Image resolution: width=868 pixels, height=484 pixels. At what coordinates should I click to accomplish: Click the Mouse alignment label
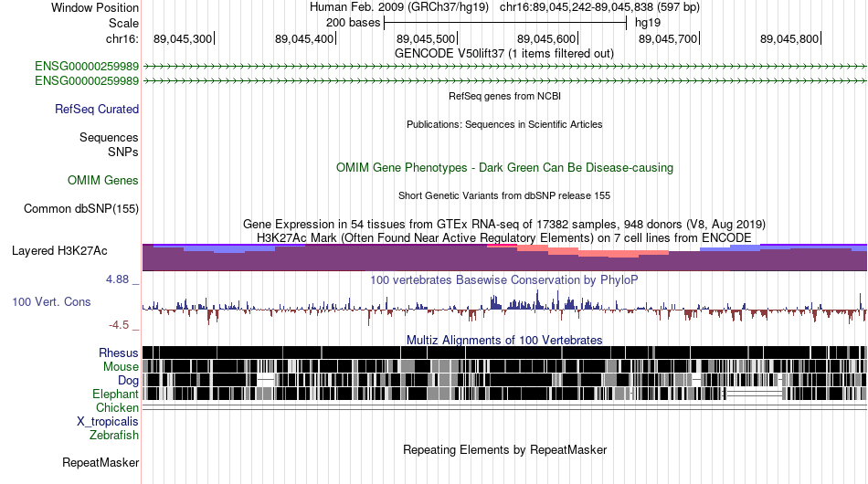(x=121, y=367)
